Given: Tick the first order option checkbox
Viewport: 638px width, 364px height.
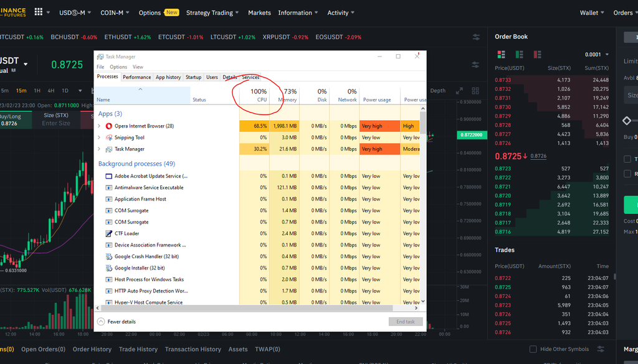Looking at the screenshot, I should (x=627, y=159).
